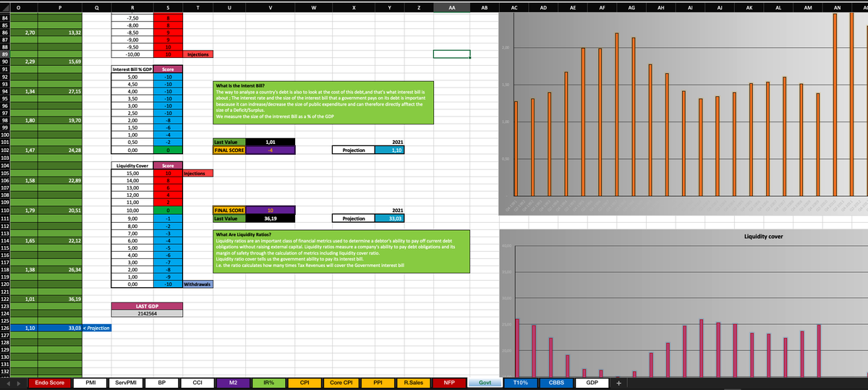Open the GDP sheet tab
This screenshot has height=390, width=868.
592,382
